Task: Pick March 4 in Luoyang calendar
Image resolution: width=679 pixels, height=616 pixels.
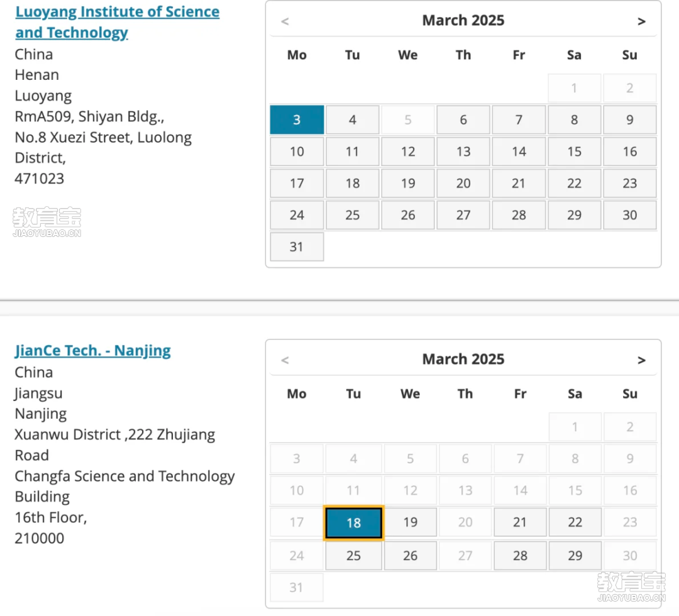Action: pyautogui.click(x=353, y=120)
